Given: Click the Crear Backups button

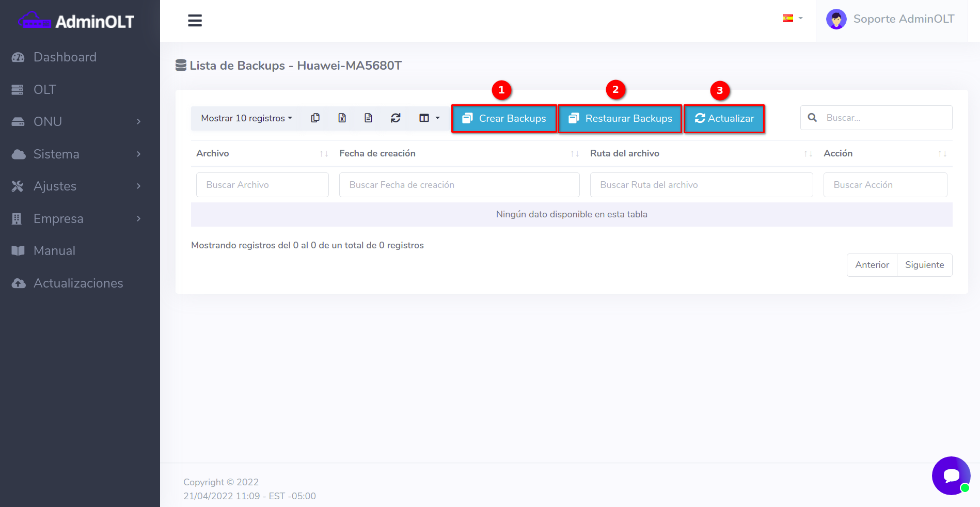Looking at the screenshot, I should [x=504, y=119].
